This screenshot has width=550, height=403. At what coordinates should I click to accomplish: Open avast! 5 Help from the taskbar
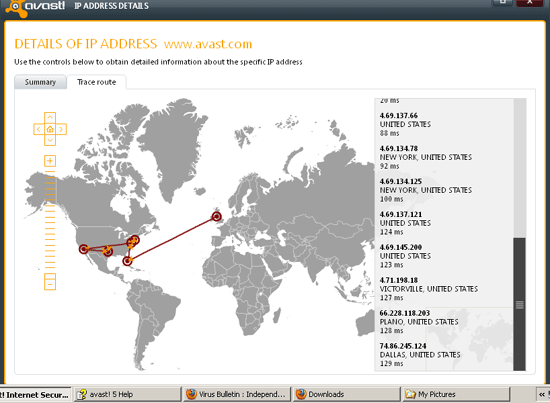pos(128,394)
